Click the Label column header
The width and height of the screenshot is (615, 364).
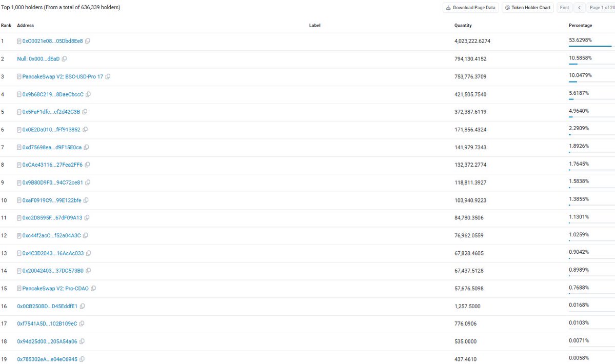click(x=314, y=26)
